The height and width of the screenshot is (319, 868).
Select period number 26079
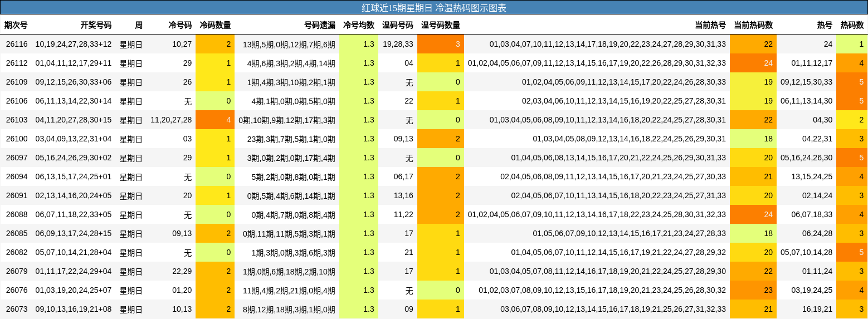17,271
